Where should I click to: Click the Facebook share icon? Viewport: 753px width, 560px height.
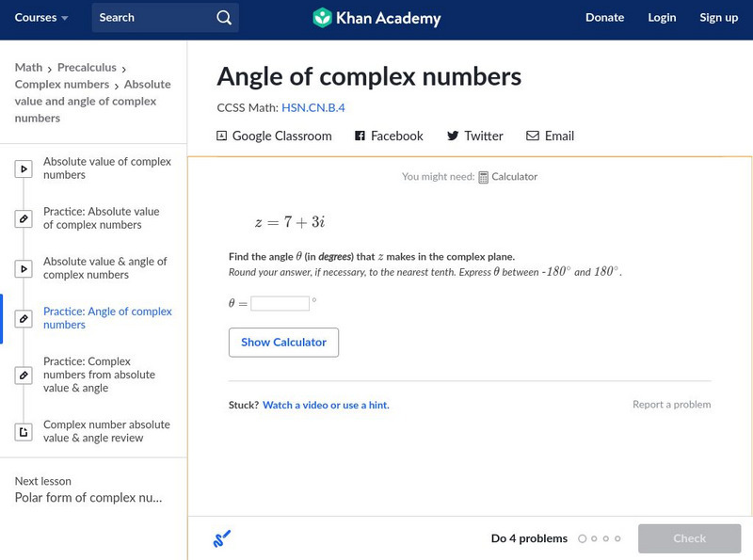coord(360,136)
